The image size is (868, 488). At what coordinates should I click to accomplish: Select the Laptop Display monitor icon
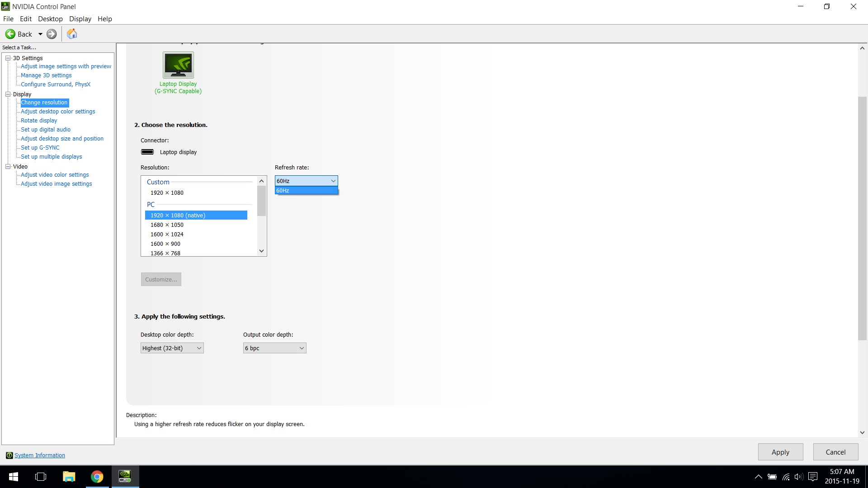pos(178,65)
